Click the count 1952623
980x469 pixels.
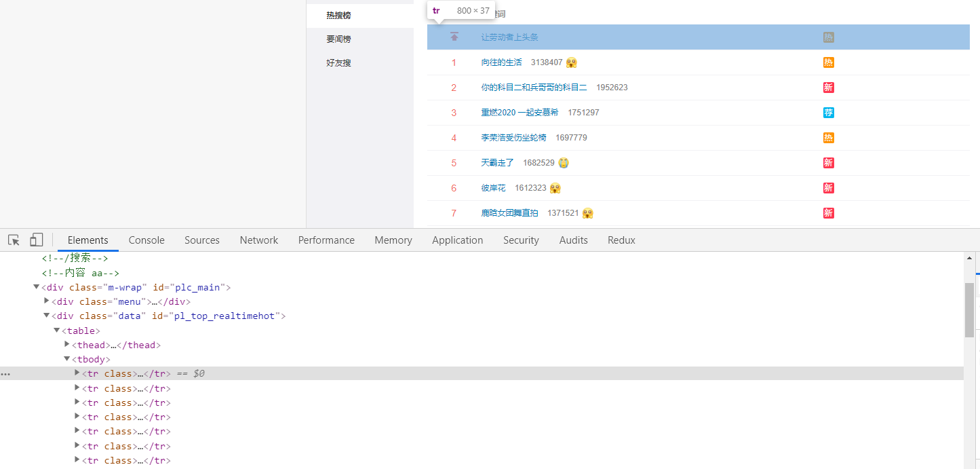612,88
